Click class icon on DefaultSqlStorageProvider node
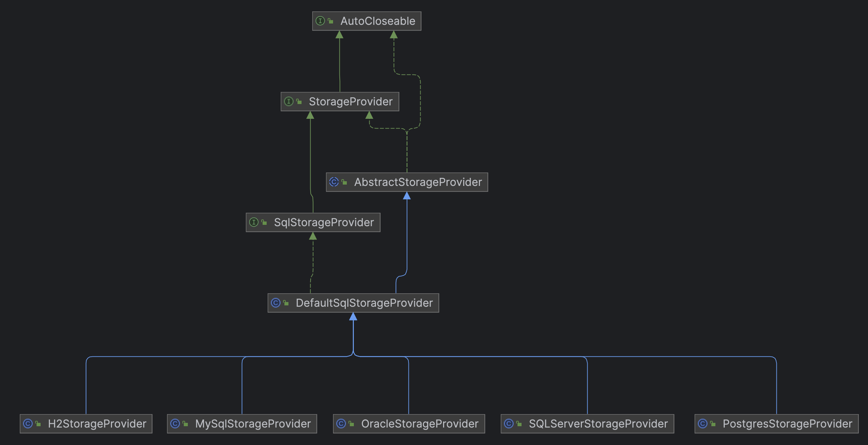Viewport: 868px width, 445px height. tap(275, 303)
